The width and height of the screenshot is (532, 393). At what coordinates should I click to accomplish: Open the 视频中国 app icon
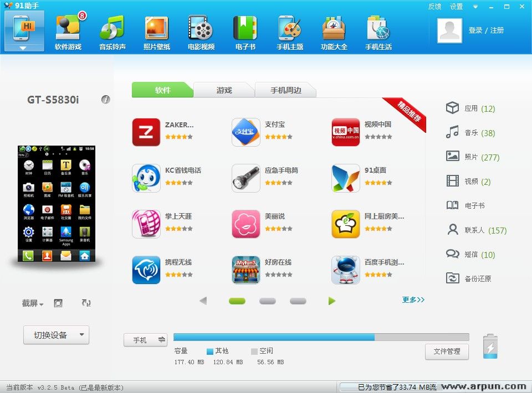345,132
